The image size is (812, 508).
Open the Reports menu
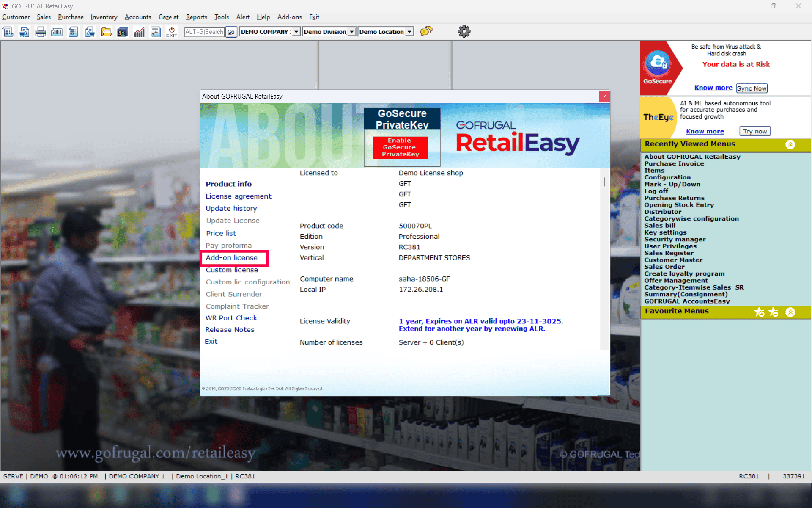(196, 17)
